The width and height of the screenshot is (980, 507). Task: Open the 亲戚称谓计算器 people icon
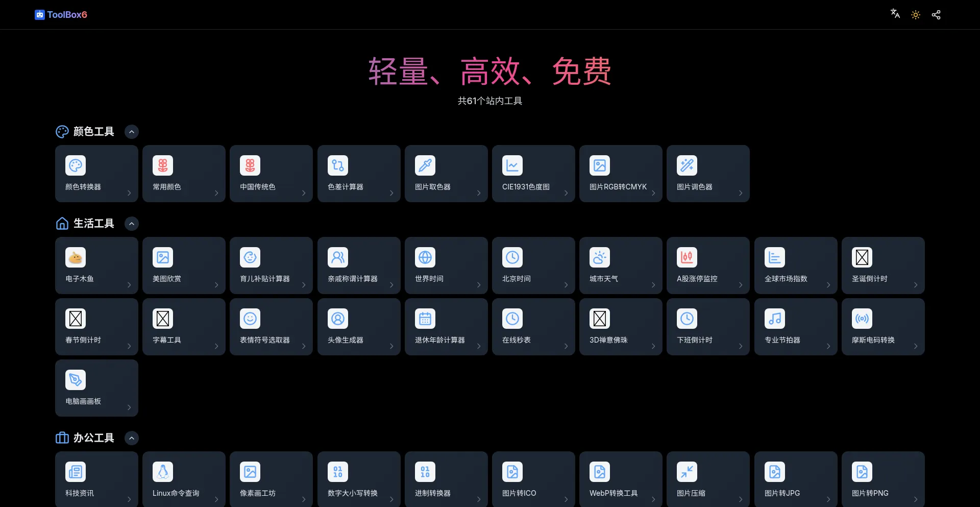338,257
